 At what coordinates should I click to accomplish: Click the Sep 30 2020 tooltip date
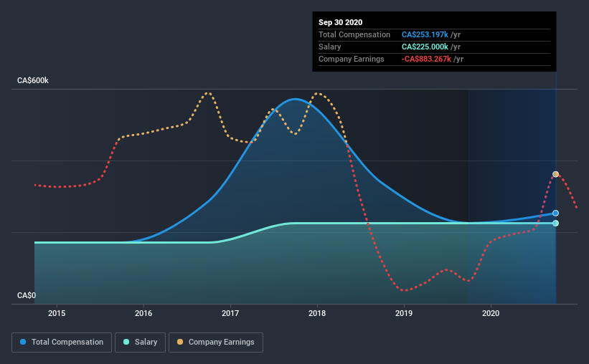[340, 22]
